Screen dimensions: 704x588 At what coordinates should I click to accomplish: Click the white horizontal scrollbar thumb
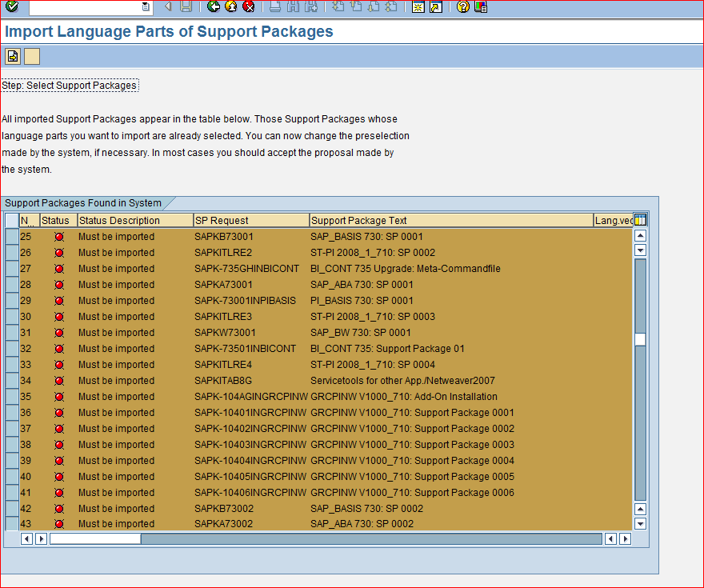(x=95, y=538)
